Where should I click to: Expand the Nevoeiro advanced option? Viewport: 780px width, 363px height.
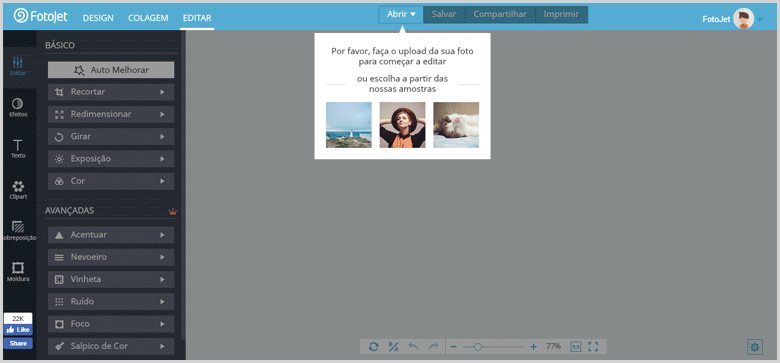[111, 257]
